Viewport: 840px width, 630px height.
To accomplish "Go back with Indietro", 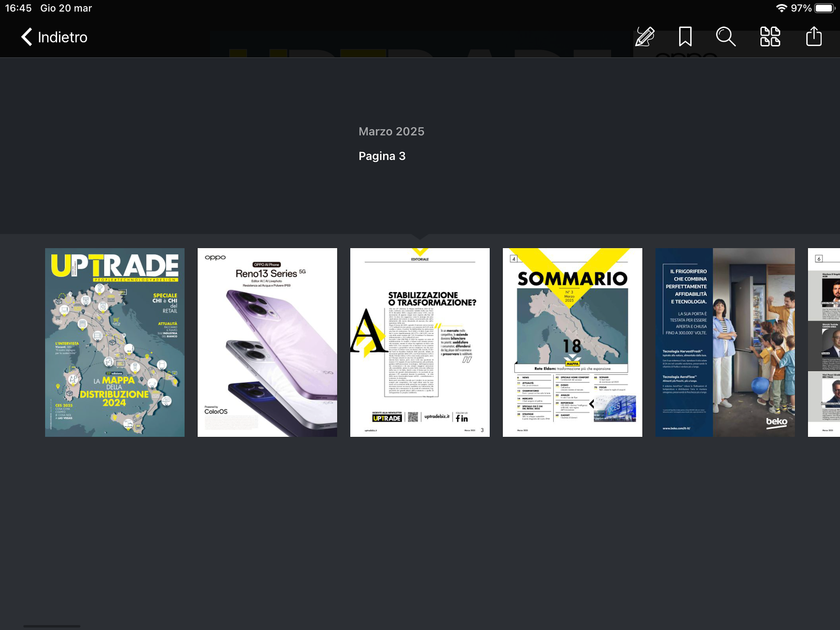I will click(62, 37).
